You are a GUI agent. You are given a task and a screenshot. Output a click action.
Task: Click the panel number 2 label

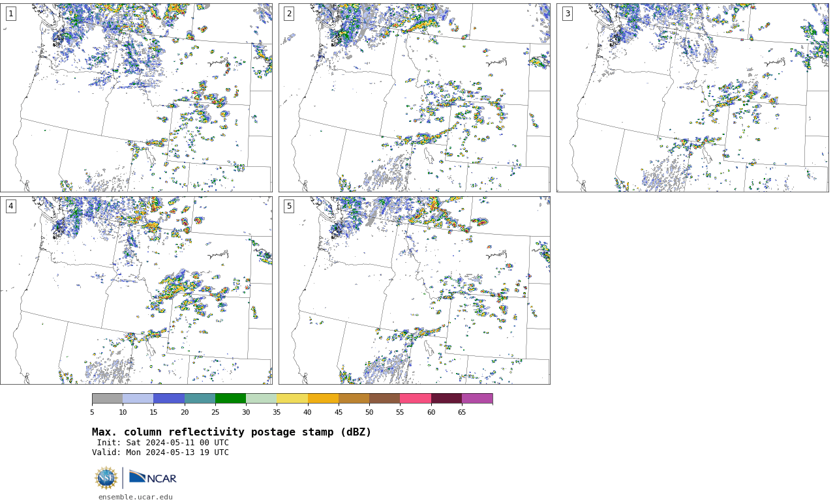pos(289,14)
